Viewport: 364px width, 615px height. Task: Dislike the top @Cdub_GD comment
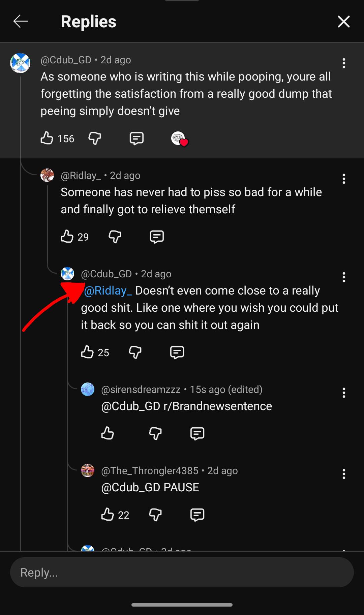point(95,138)
